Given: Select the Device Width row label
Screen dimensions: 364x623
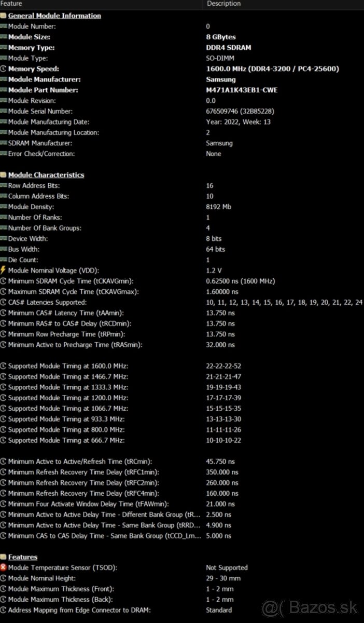Looking at the screenshot, I should click(x=28, y=239).
